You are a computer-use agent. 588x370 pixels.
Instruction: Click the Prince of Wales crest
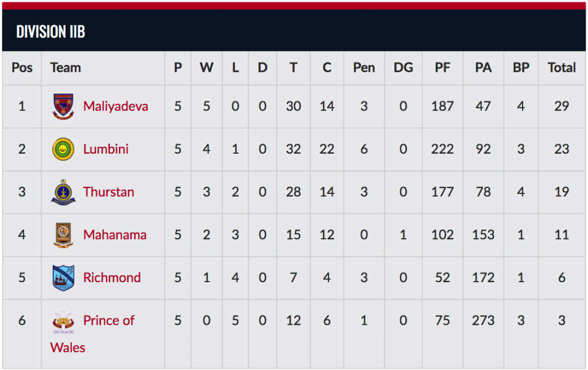(63, 321)
